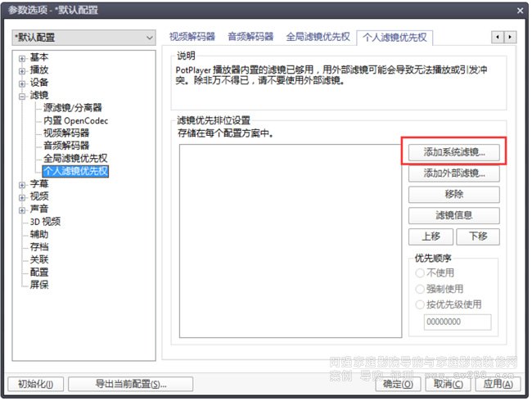Expand the 基本 tree node
532x401 pixels.
pos(22,58)
